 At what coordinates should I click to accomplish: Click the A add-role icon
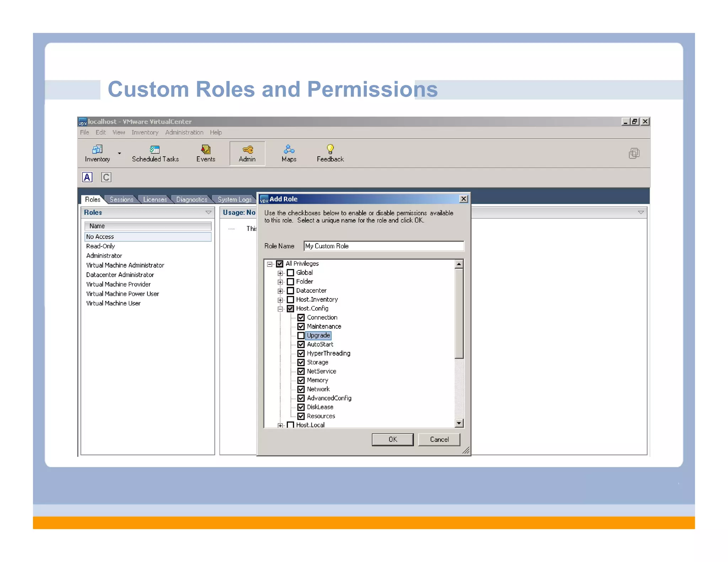(x=87, y=177)
